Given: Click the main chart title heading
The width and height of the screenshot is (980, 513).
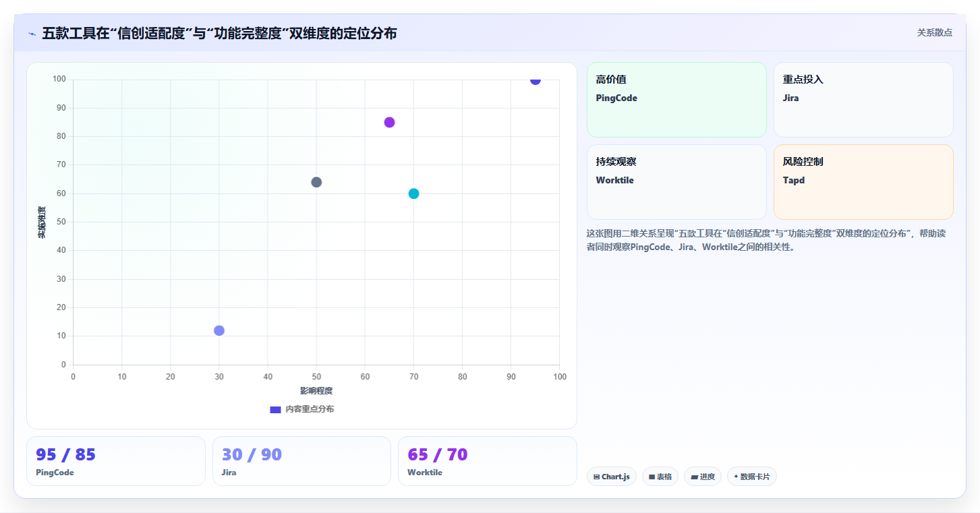Looking at the screenshot, I should tap(219, 33).
